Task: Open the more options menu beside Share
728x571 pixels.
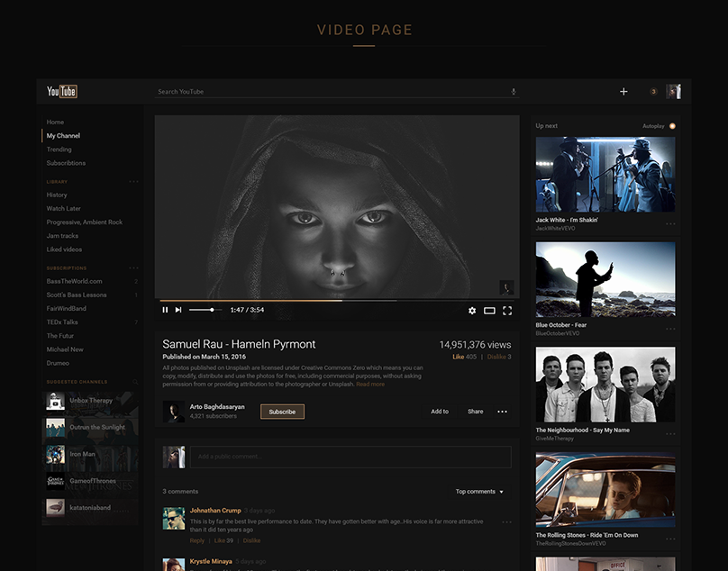Action: [502, 411]
